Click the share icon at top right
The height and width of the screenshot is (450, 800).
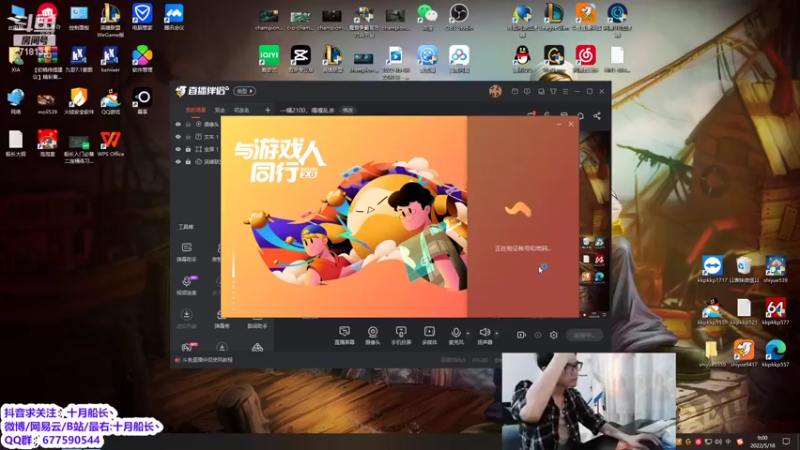click(597, 116)
